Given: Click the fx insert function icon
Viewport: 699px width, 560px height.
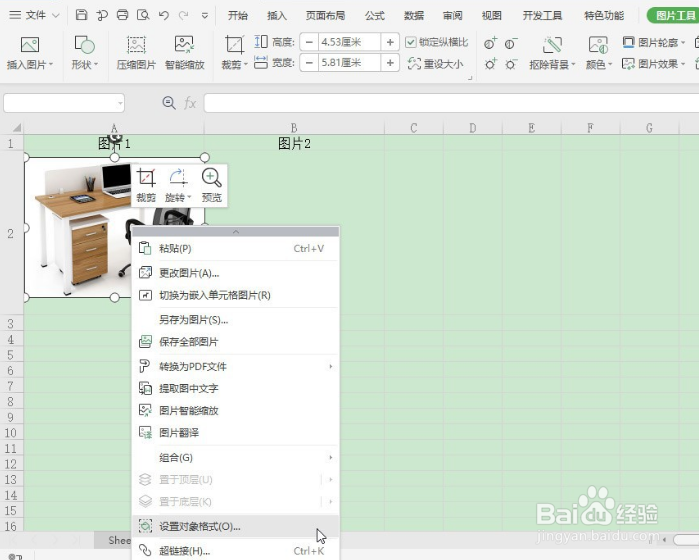Looking at the screenshot, I should pos(190,103).
